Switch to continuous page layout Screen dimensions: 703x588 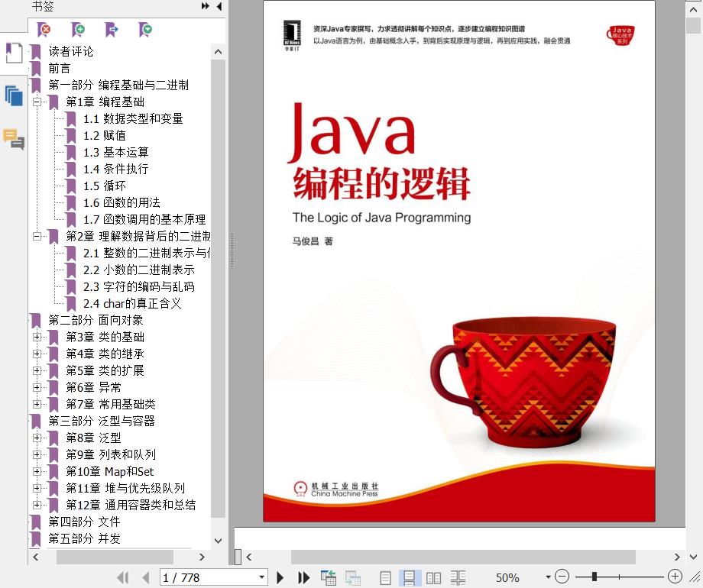click(x=409, y=578)
